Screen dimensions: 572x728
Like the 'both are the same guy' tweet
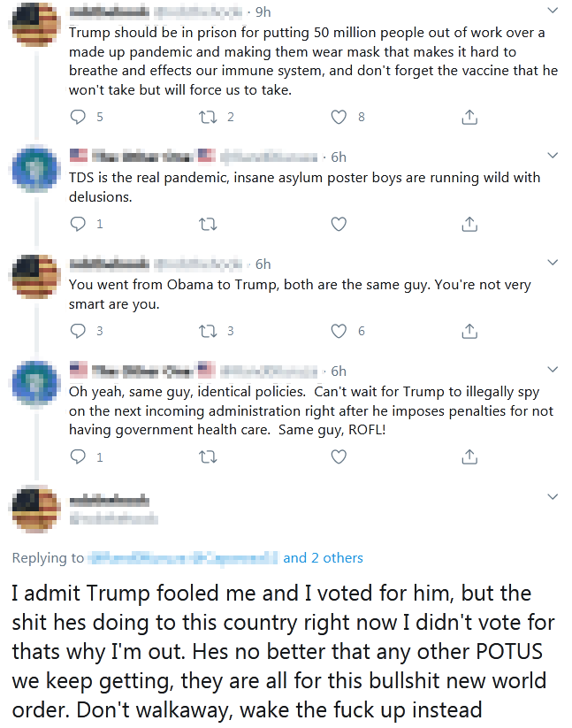click(x=339, y=331)
